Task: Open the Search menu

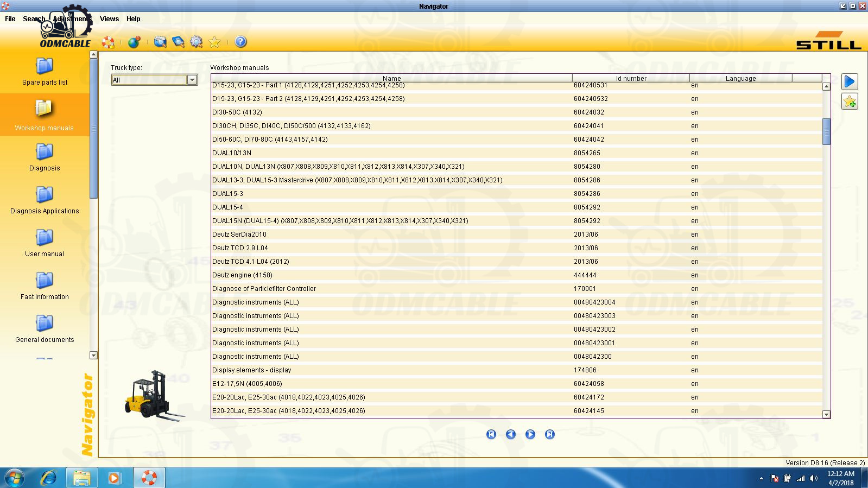Action: (x=34, y=18)
